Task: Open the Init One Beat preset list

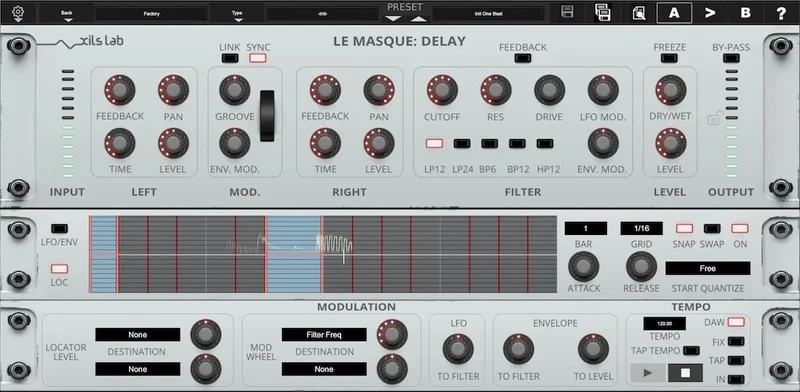Action: (488, 14)
